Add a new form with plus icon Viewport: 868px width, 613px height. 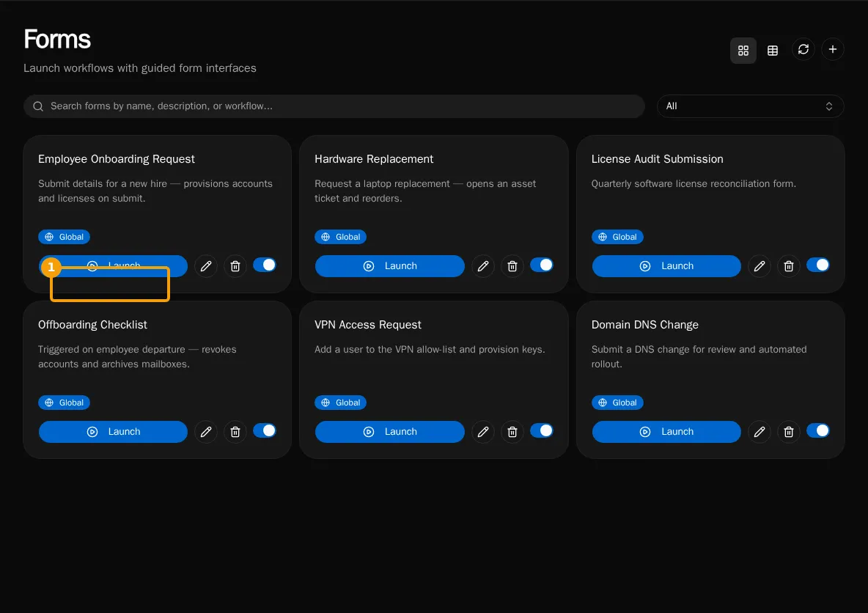click(x=832, y=49)
